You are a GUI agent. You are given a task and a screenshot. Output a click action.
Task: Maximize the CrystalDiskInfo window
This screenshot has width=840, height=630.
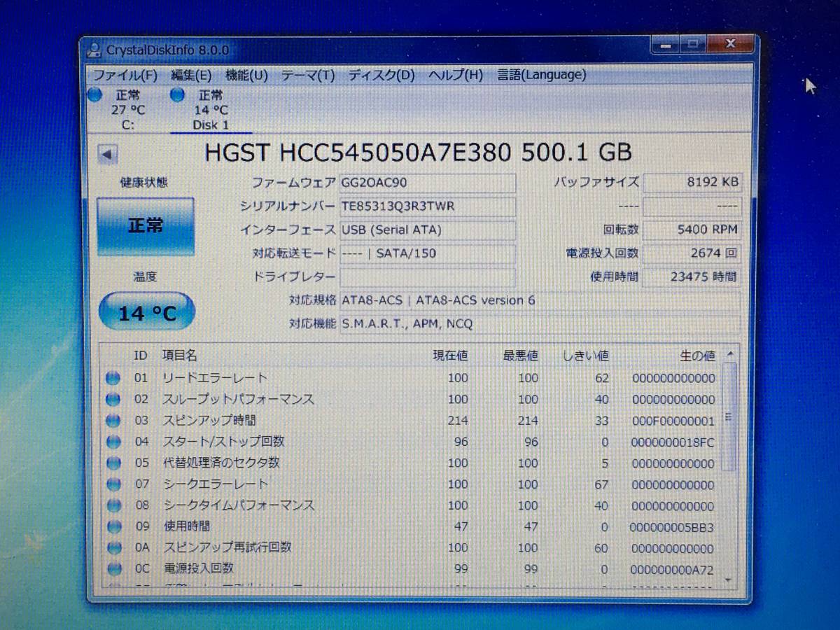692,45
